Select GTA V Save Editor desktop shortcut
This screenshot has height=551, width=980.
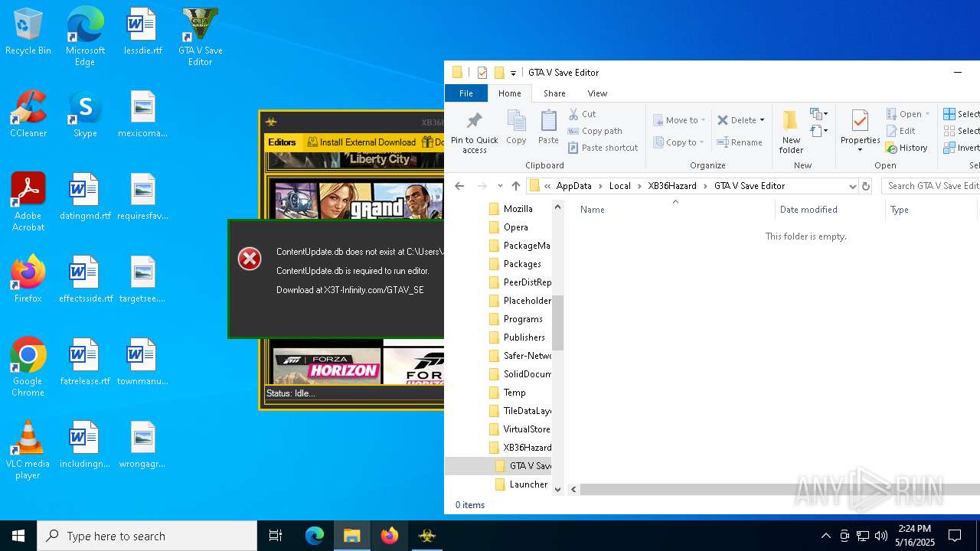(x=200, y=37)
